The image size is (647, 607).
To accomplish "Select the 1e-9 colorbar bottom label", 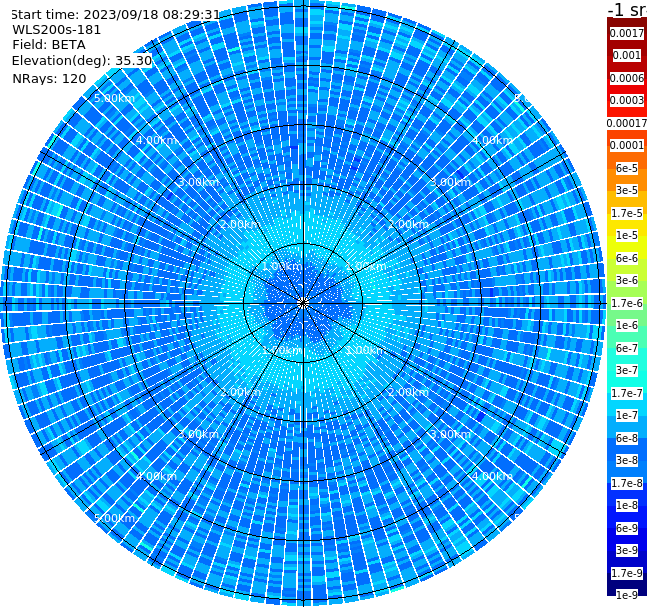I will 627,595.
